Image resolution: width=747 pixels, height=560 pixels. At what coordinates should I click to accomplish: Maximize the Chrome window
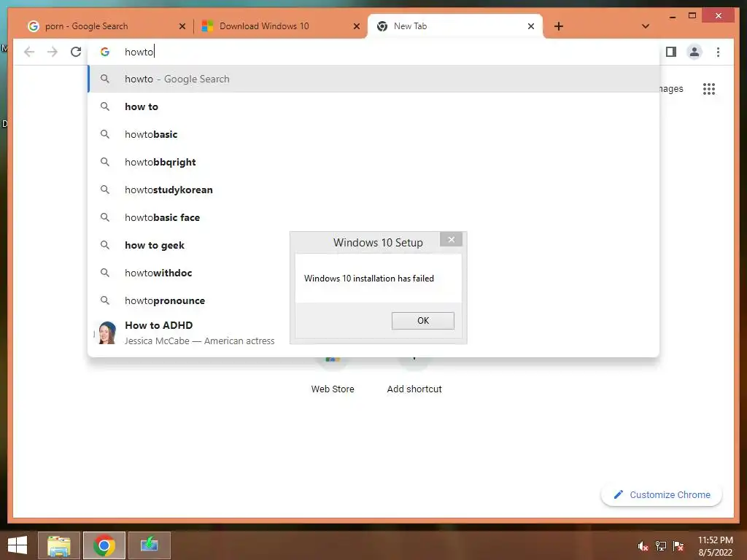click(692, 16)
